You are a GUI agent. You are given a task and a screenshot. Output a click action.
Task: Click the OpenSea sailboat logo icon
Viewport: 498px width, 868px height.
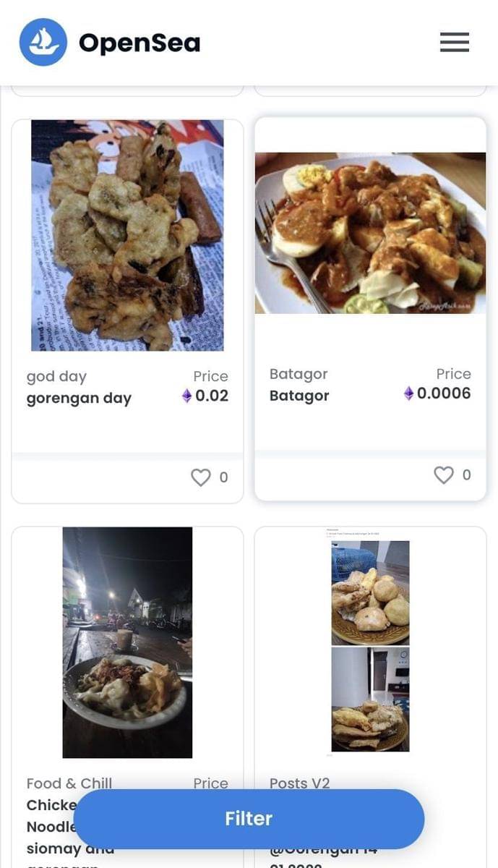pyautogui.click(x=43, y=43)
